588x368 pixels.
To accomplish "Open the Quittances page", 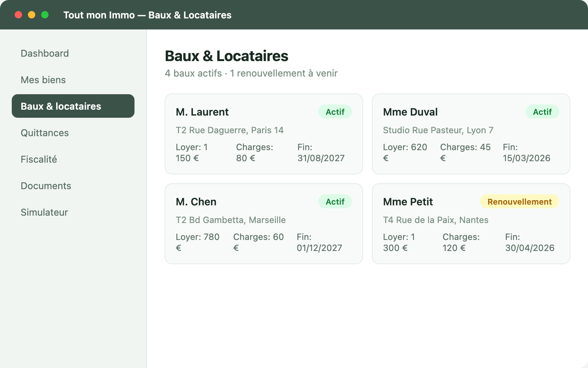I will pos(73,132).
